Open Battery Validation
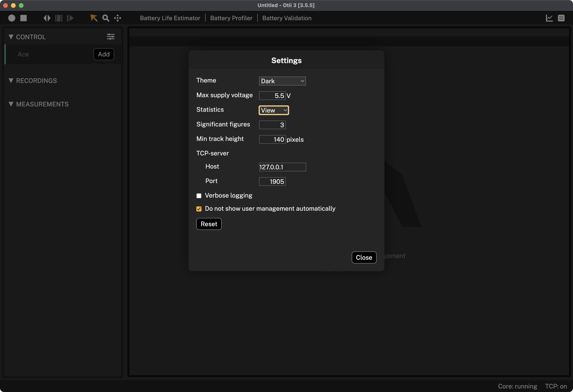 [x=287, y=18]
